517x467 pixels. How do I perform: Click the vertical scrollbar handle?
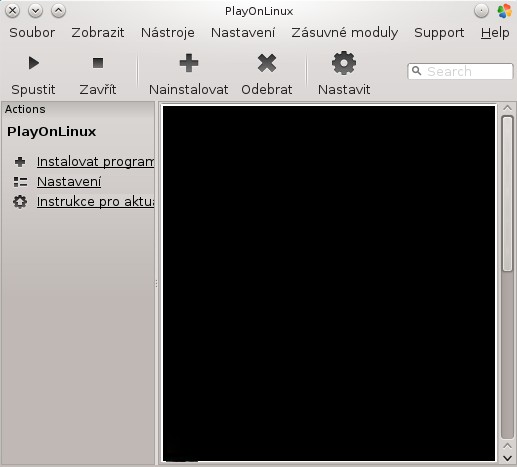click(x=507, y=194)
